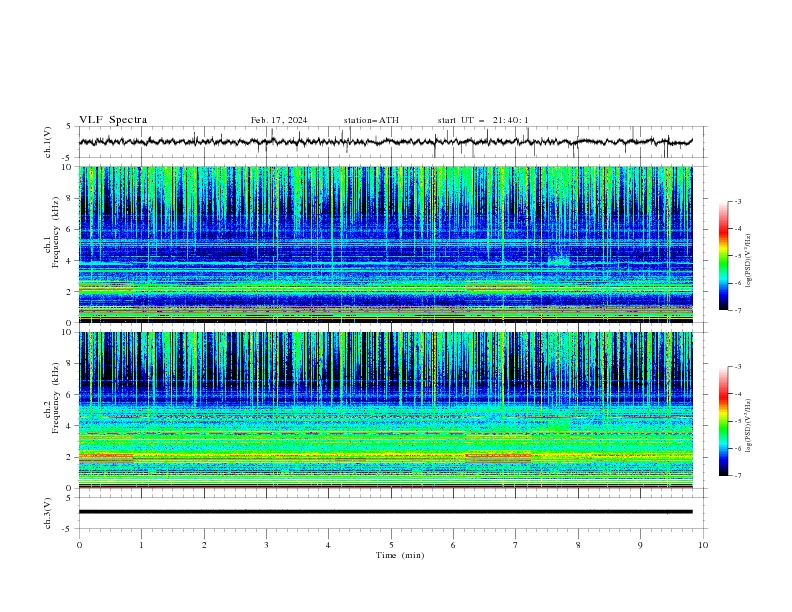
Task: Click the "-7" tick on ch.1 color bar
Action: click(738, 310)
